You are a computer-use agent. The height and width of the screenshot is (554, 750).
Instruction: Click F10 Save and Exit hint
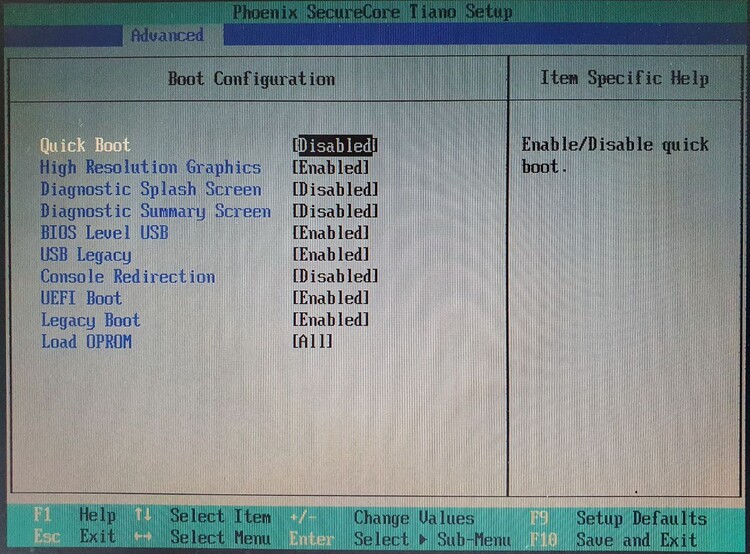point(613,540)
